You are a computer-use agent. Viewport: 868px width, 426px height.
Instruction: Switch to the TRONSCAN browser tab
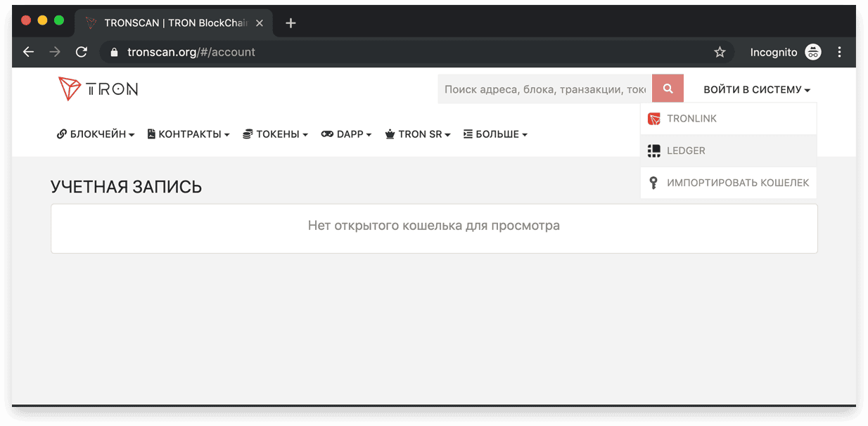(173, 23)
